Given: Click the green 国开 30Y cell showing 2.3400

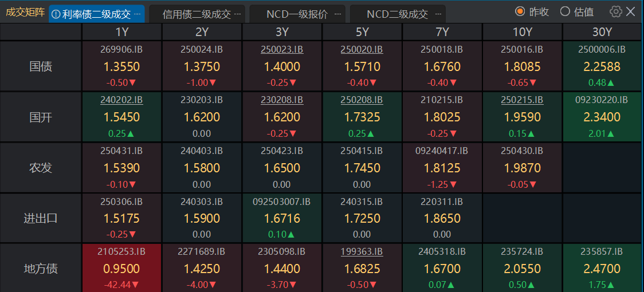Looking at the screenshot, I should tap(602, 117).
